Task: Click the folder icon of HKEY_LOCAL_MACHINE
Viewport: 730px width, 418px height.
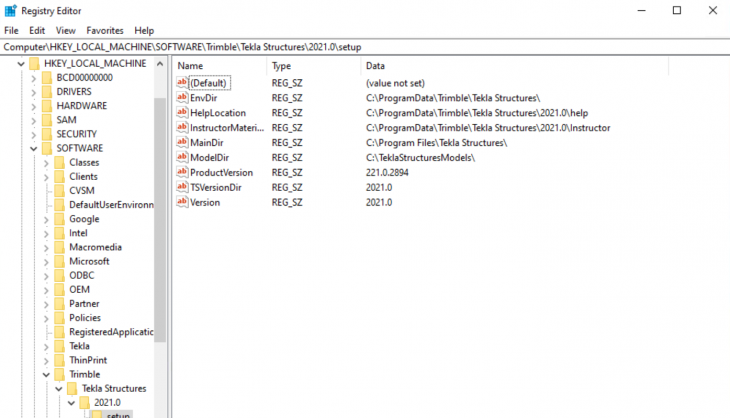Action: (x=34, y=63)
